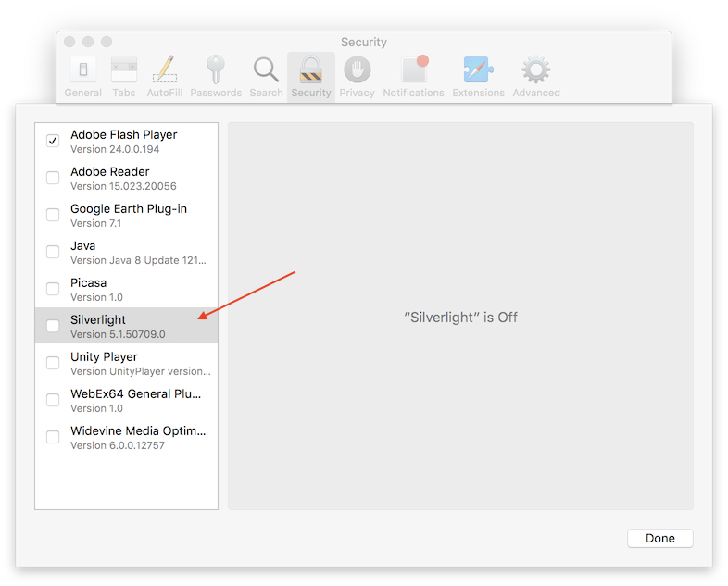Viewport: 728px width, 586px height.
Task: Select the Adobe Reader row text
Action: (110, 171)
